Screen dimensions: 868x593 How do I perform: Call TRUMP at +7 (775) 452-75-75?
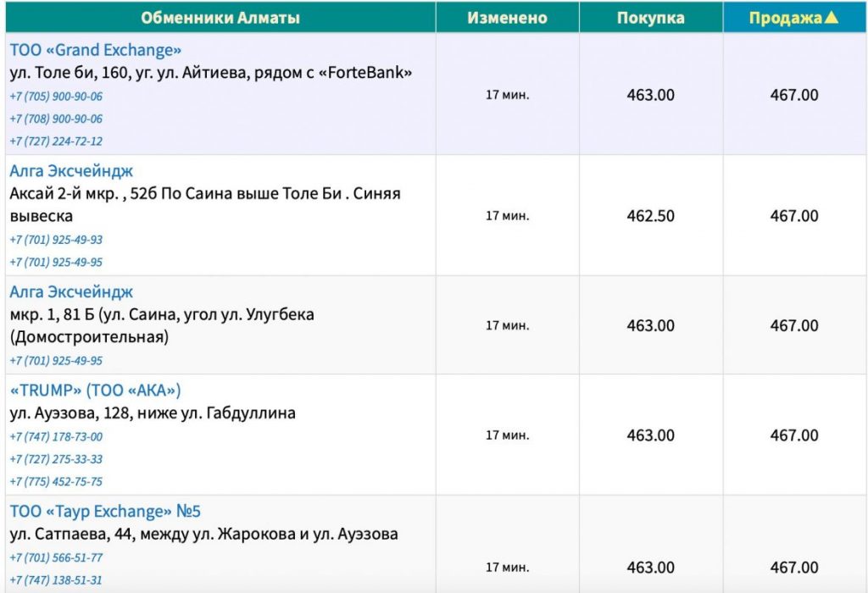coord(56,481)
